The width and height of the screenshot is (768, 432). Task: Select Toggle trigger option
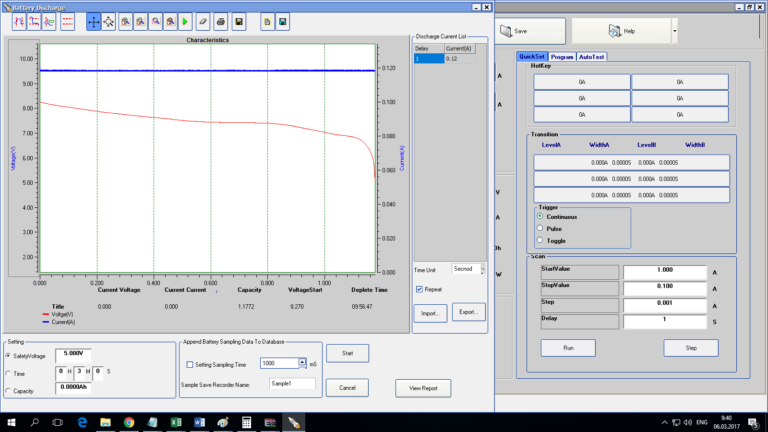[540, 240]
